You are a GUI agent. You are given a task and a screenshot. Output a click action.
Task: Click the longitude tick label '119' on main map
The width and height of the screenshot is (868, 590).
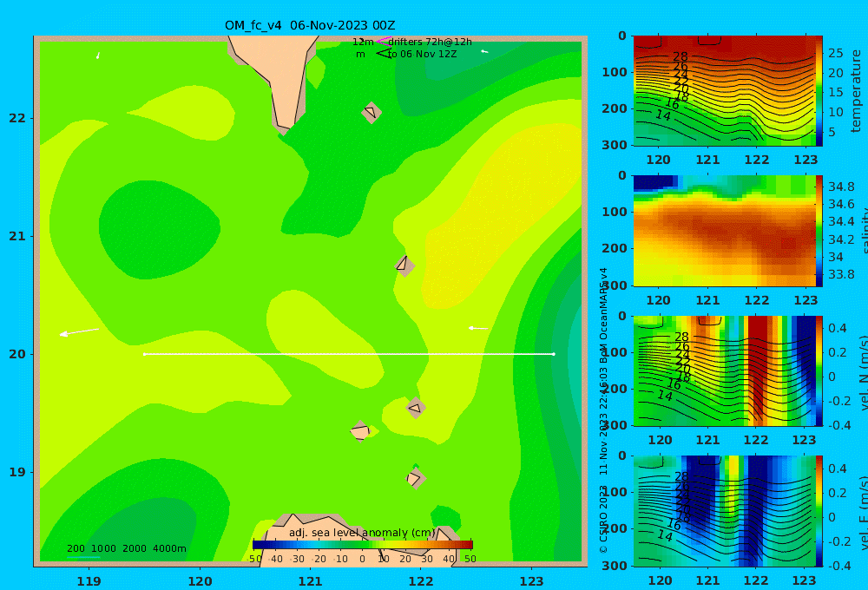pyautogui.click(x=89, y=581)
